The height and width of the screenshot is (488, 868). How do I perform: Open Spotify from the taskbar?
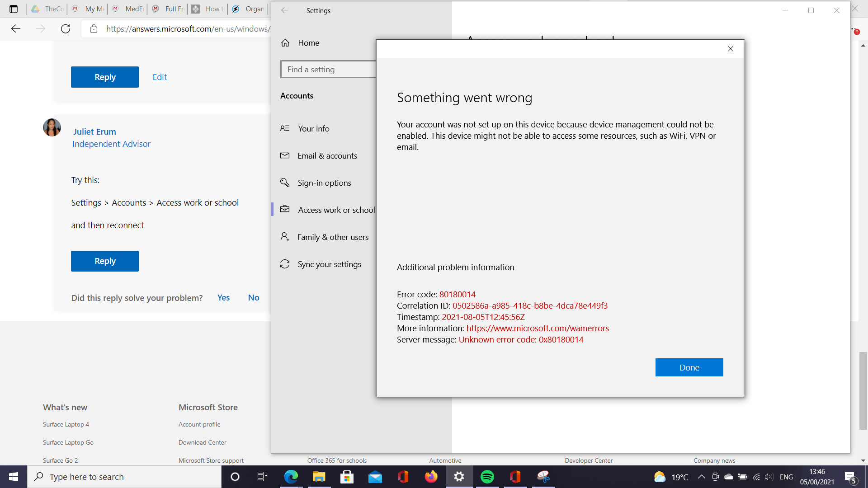[487, 477]
